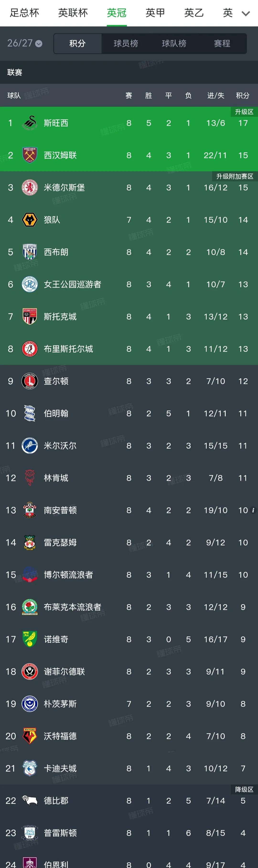The height and width of the screenshot is (868, 258).
Task: Open the 米德尔斯堡 team row
Action: pos(129,188)
